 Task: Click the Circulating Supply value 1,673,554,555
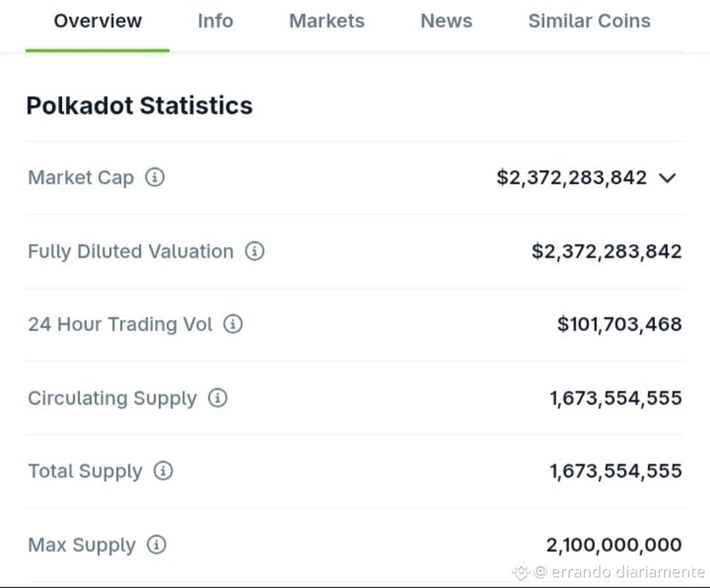[x=616, y=398]
